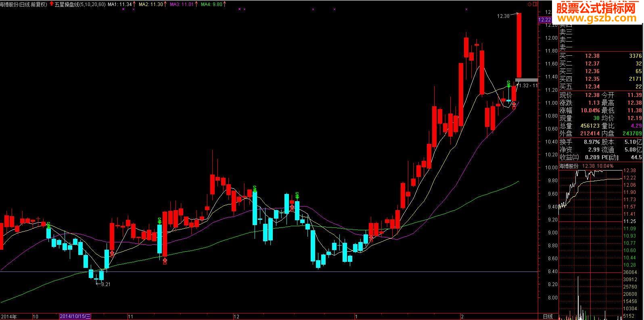Click the green S marker near 11.32 label
The height and width of the screenshot is (320, 644).
[509, 85]
